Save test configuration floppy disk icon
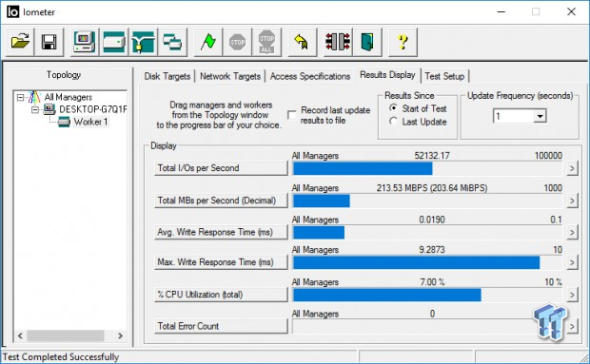 [x=49, y=42]
